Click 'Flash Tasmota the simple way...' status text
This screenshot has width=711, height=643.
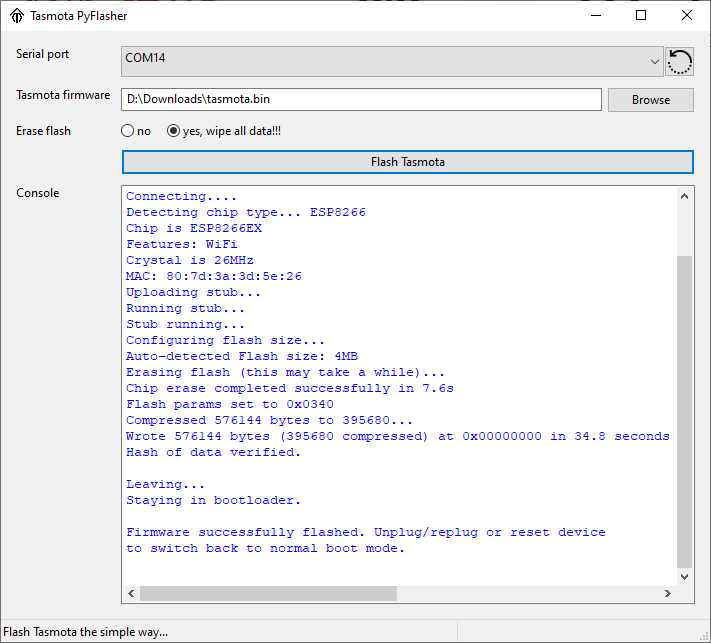coord(86,632)
